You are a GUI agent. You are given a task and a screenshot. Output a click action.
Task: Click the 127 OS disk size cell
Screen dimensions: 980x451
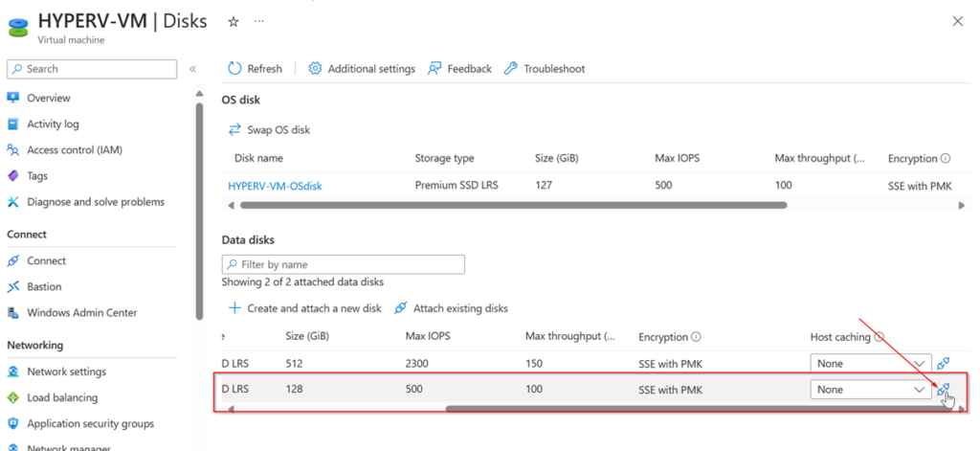(544, 185)
